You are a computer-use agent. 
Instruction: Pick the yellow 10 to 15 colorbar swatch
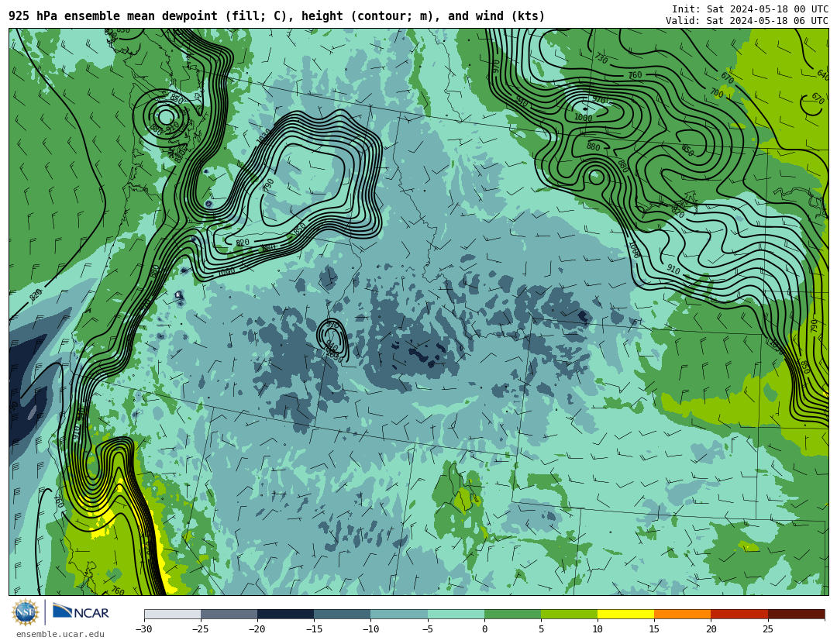[625, 614]
